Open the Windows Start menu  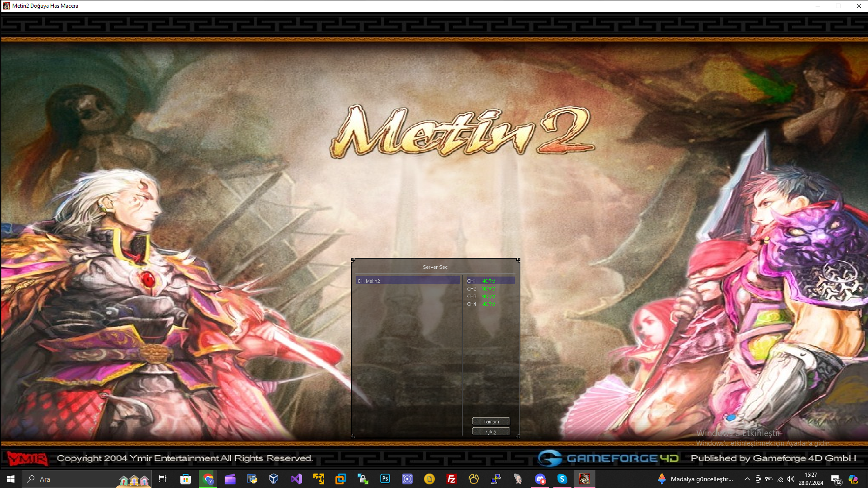11,479
